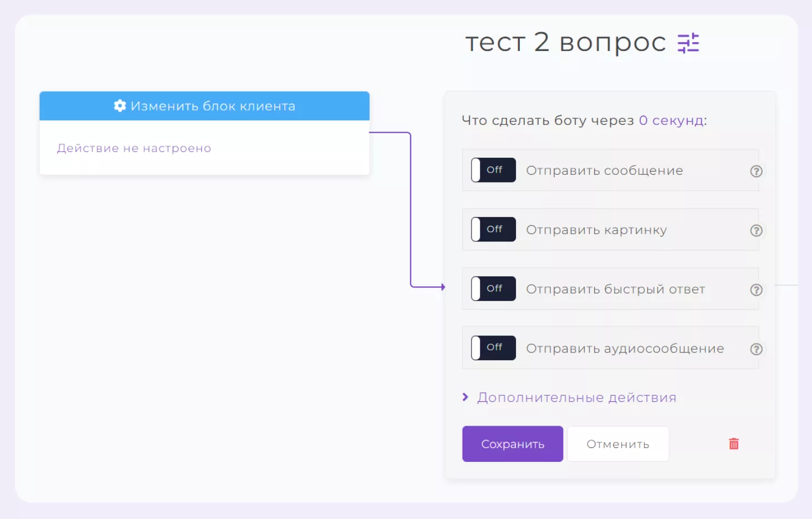Toggle on Отправить сообщение switch

click(x=493, y=170)
